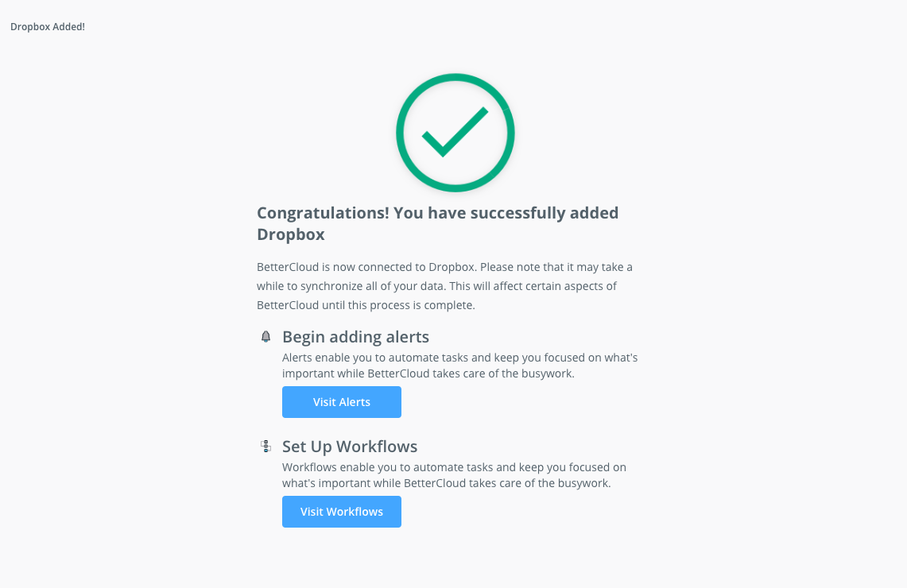Click the synchronization notice paragraph
The image size is (907, 588).
click(x=444, y=285)
